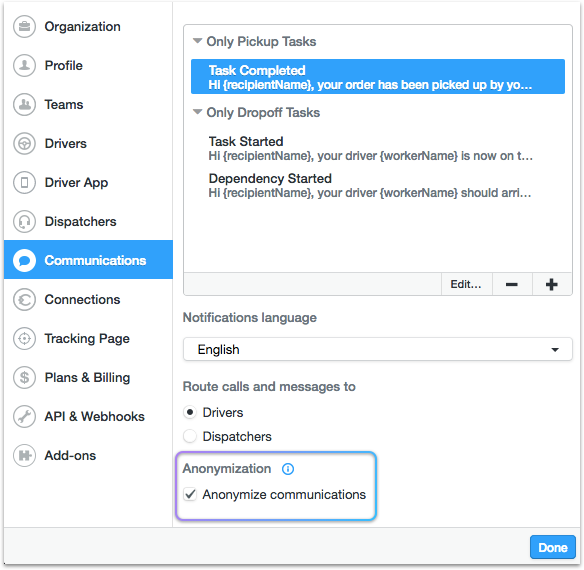Click the Tracking Page crosshair icon

[x=25, y=339]
